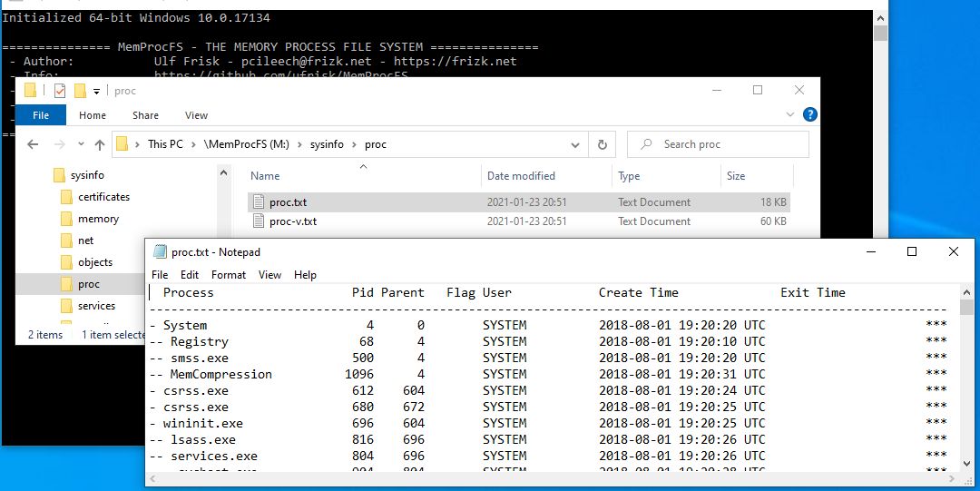Open the Explorer File tab
This screenshot has height=491, width=980.
[41, 115]
